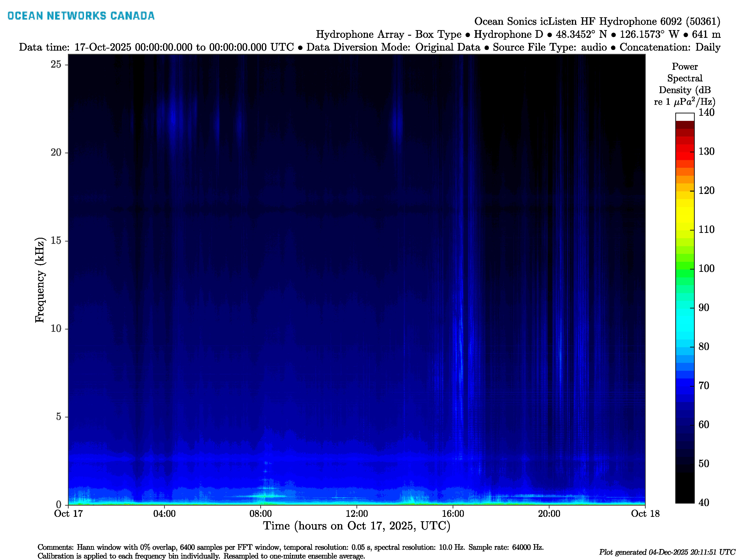Click the 10 kHz frequency tick label
Image resolution: width=747 pixels, height=560 pixels.
(x=56, y=329)
